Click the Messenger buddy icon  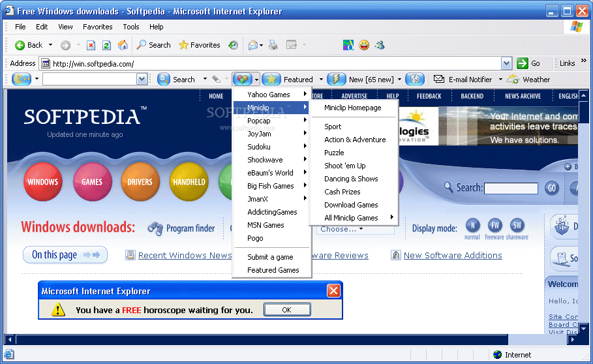tap(380, 46)
